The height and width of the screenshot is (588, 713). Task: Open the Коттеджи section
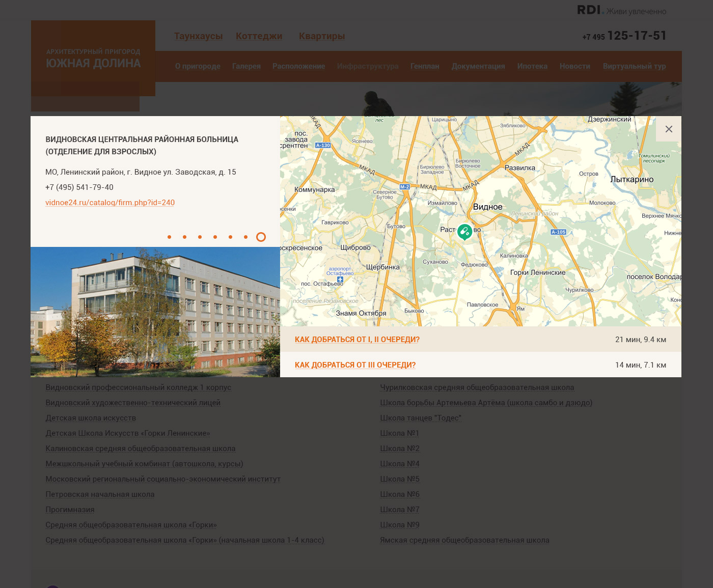(x=259, y=36)
